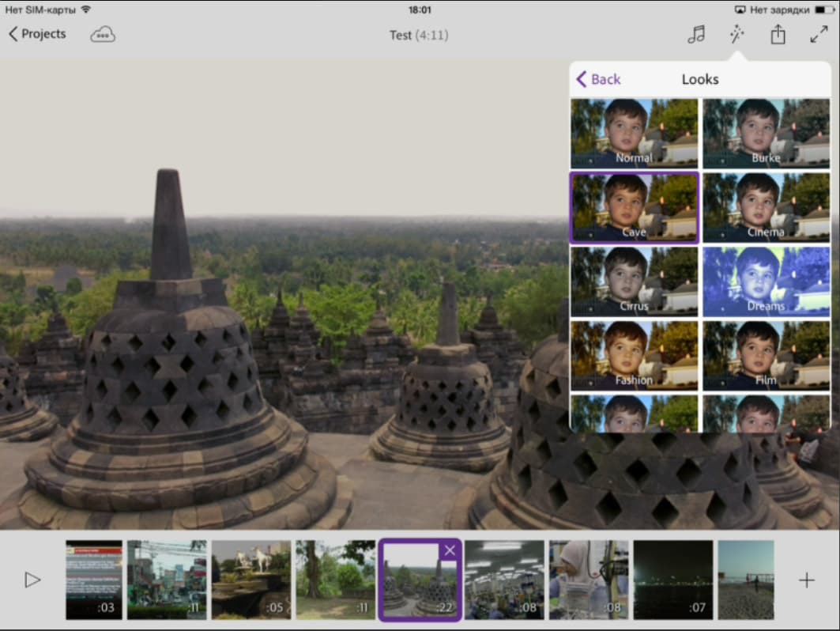
Task: Tap the battery status icon
Action: [824, 9]
